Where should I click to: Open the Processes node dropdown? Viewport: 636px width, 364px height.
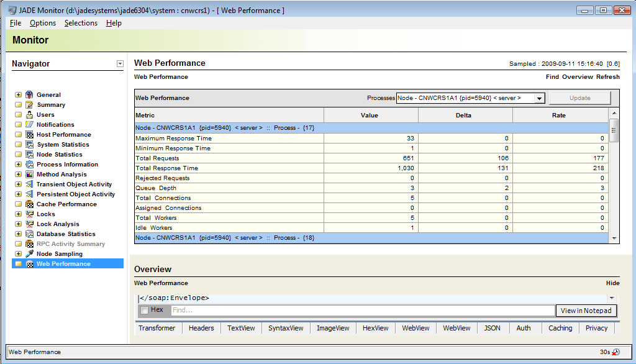539,98
